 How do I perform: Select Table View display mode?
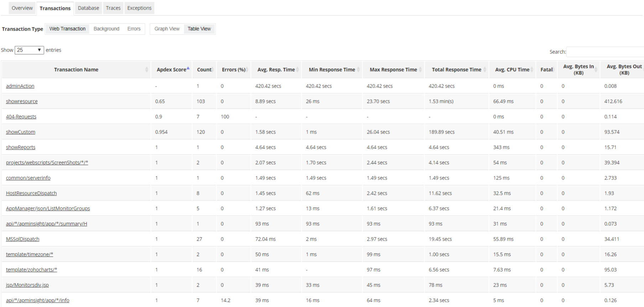coord(199,29)
